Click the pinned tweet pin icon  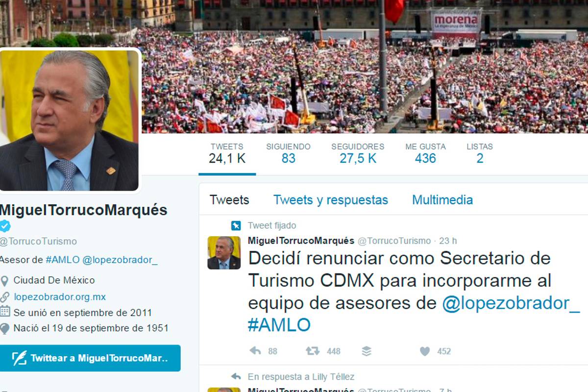click(236, 225)
